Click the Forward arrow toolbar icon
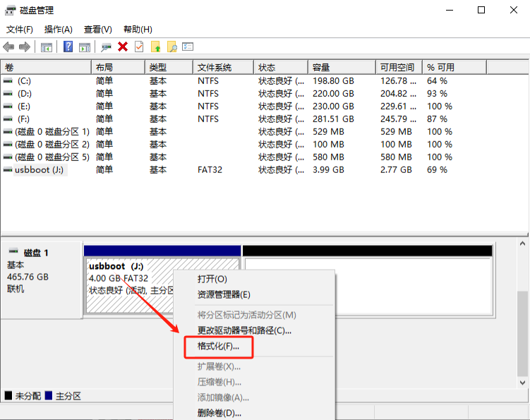This screenshot has height=420, width=530. (24, 47)
